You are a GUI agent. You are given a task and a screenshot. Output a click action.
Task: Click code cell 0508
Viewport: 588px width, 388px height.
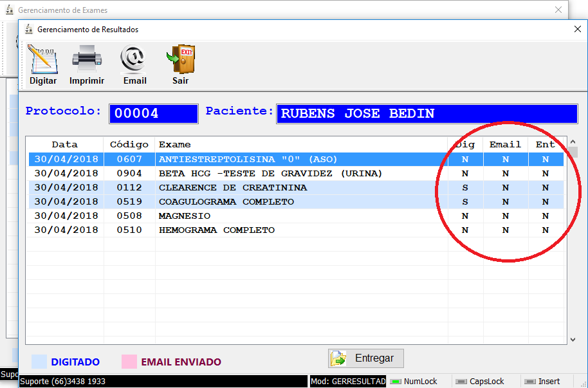(129, 216)
